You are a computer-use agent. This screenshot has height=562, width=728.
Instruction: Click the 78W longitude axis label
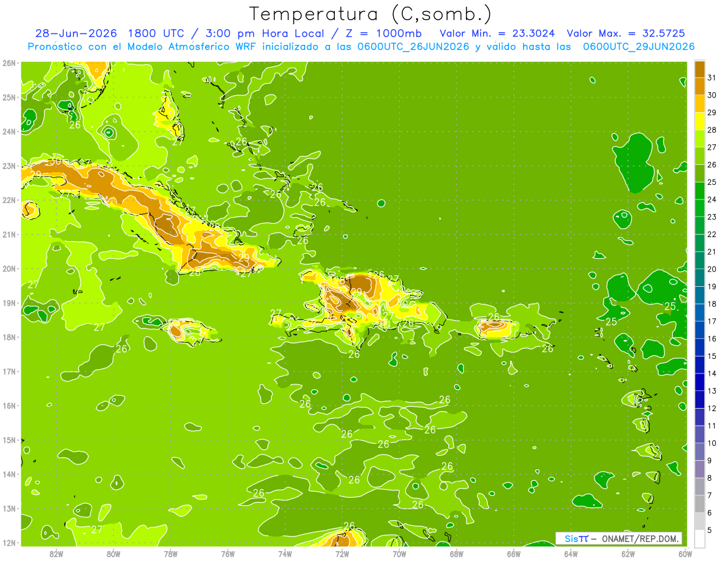[x=170, y=553]
